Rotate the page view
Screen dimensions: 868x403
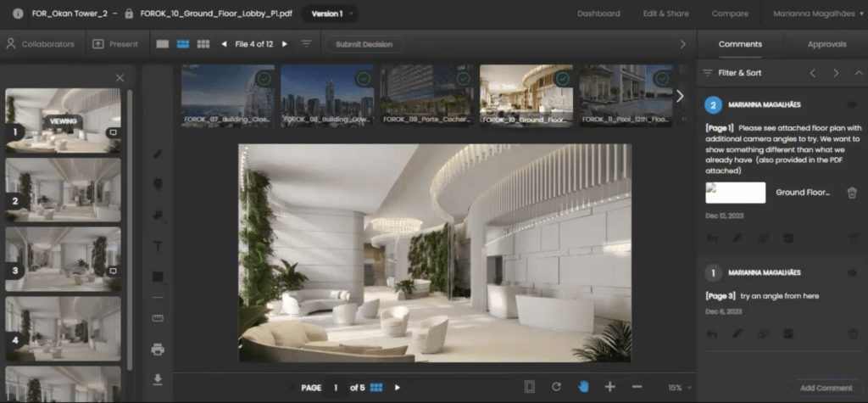(556, 387)
